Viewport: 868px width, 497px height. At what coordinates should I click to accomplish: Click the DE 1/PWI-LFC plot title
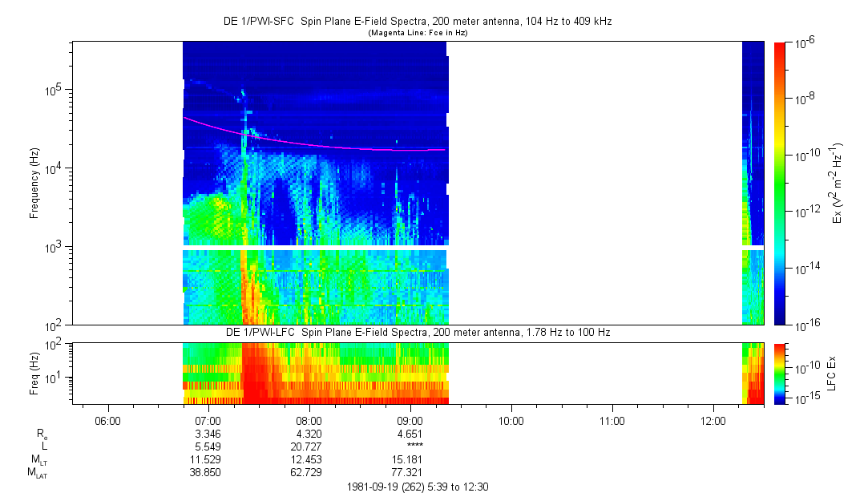point(417,332)
